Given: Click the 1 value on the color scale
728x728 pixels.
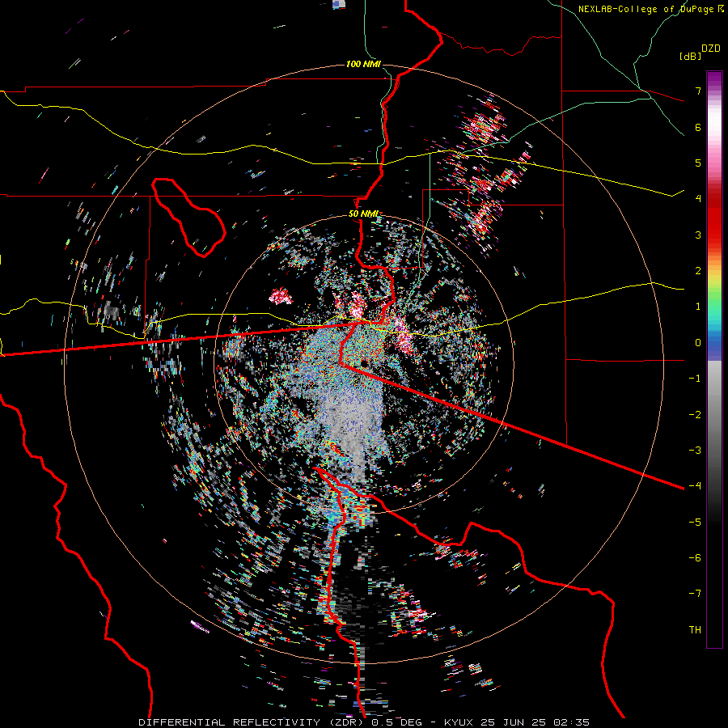Looking at the screenshot, I should click(x=698, y=307).
